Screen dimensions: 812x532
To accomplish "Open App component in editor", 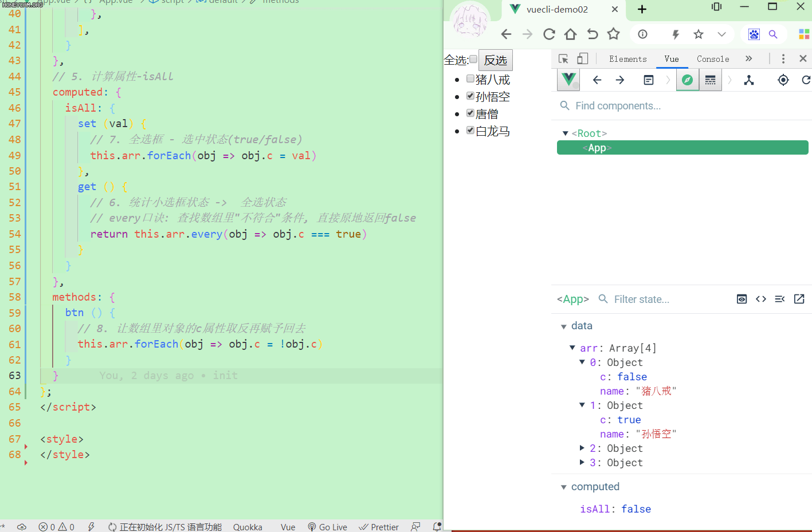I will [x=799, y=299].
